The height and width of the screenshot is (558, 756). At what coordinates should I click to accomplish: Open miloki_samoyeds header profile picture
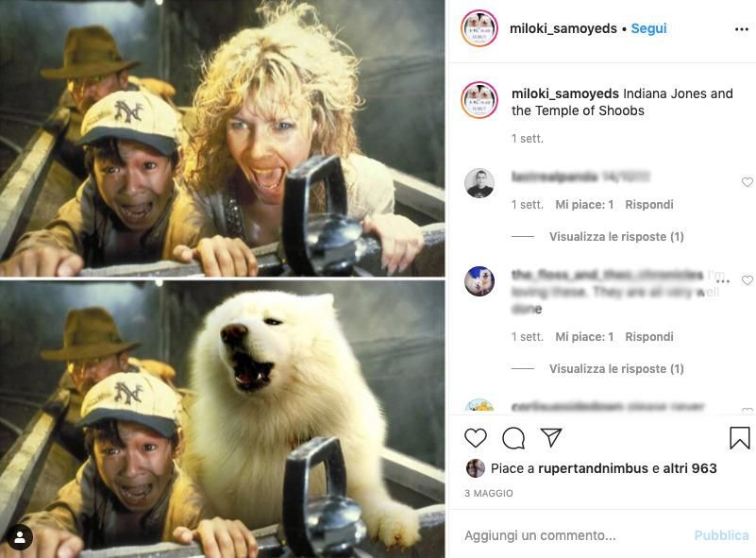[479, 28]
